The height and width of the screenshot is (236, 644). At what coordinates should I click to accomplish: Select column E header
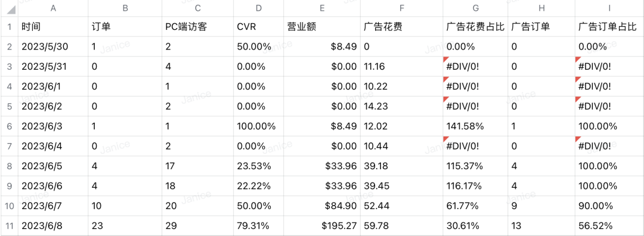tap(321, 8)
